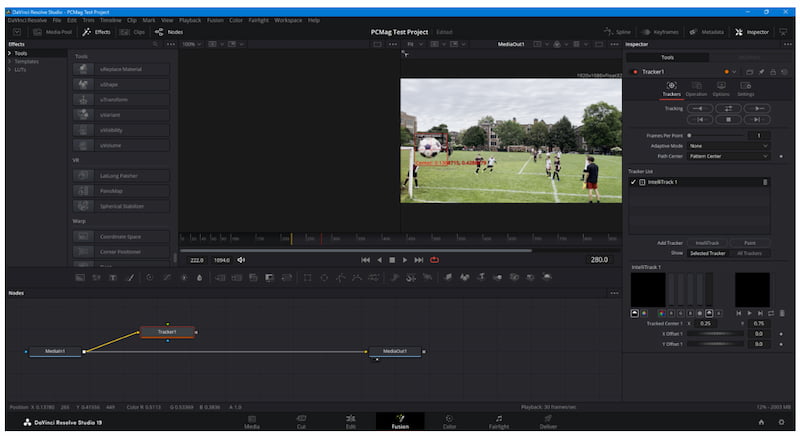Add the Spherical Stabilizer tool

click(x=121, y=206)
